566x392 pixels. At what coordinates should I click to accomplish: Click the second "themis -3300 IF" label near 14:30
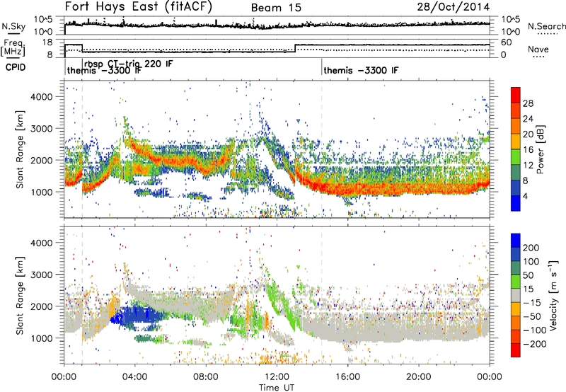click(x=361, y=70)
